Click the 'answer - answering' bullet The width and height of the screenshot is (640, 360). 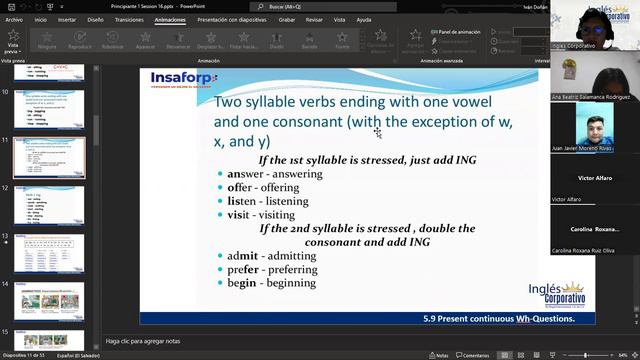coord(275,174)
